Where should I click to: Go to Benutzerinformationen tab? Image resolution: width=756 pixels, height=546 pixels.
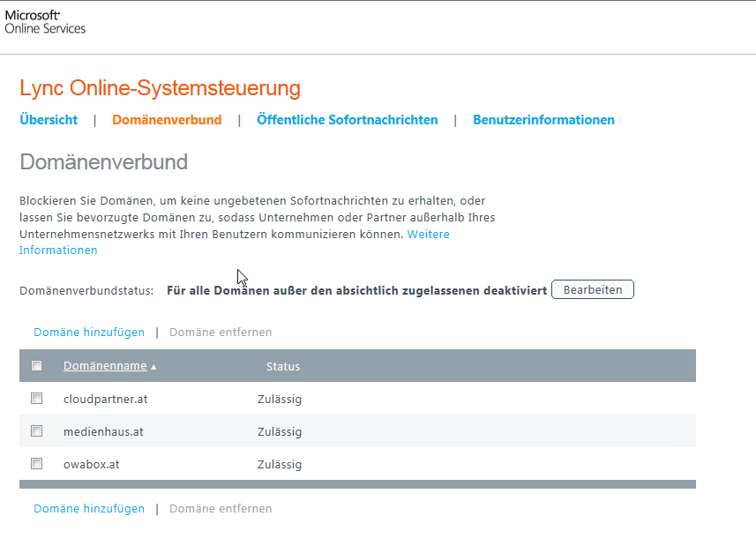coord(543,120)
